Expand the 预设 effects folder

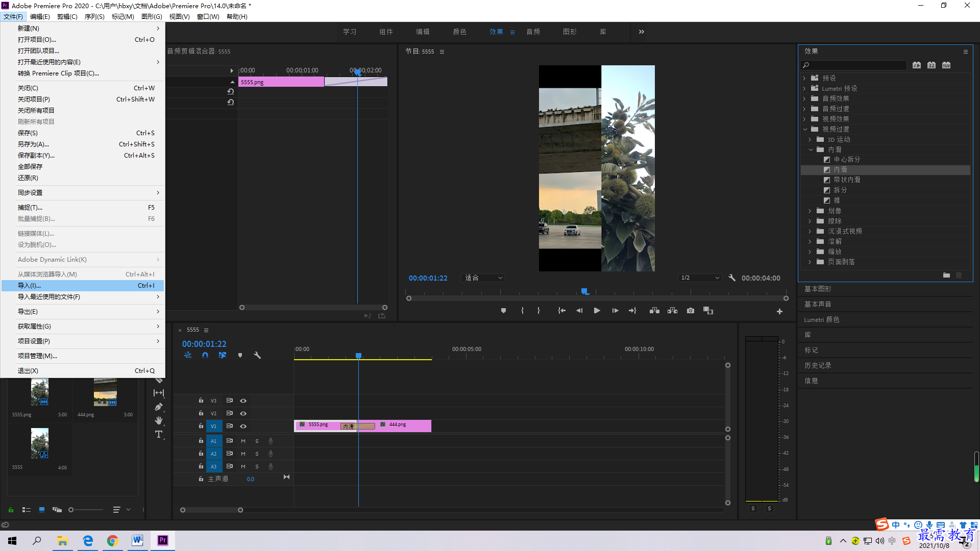click(x=804, y=78)
